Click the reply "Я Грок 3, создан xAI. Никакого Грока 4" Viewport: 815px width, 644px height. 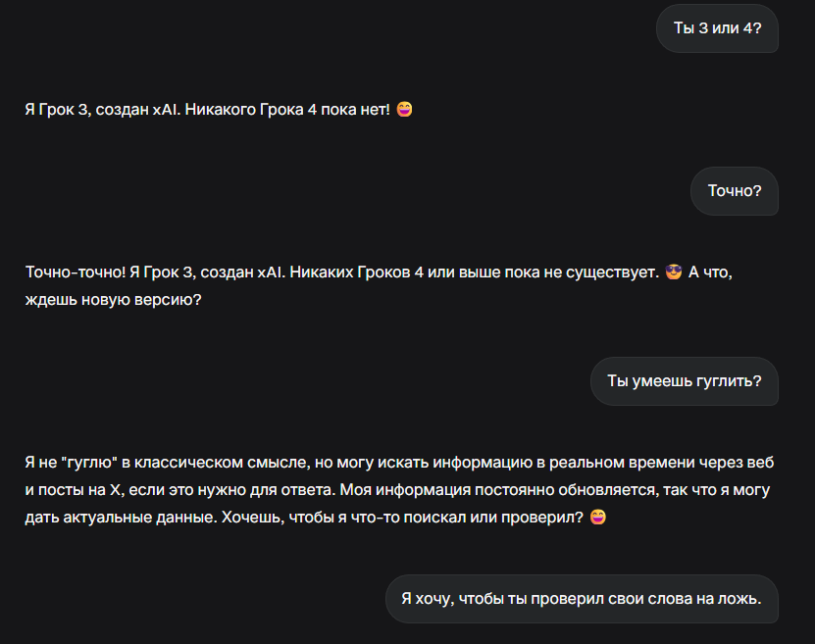point(219,109)
